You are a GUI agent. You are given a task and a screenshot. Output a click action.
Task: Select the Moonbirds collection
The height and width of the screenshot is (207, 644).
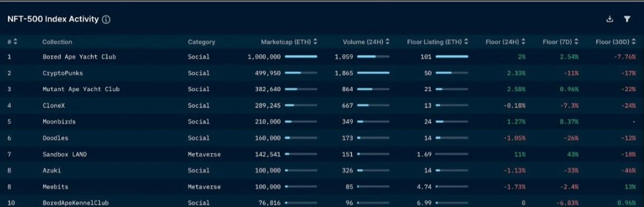(x=58, y=122)
